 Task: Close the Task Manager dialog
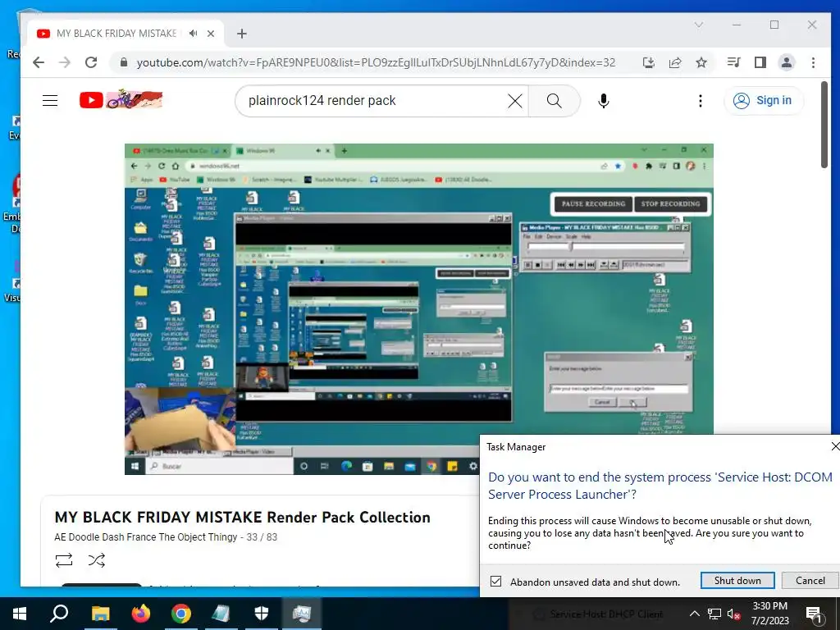[834, 446]
